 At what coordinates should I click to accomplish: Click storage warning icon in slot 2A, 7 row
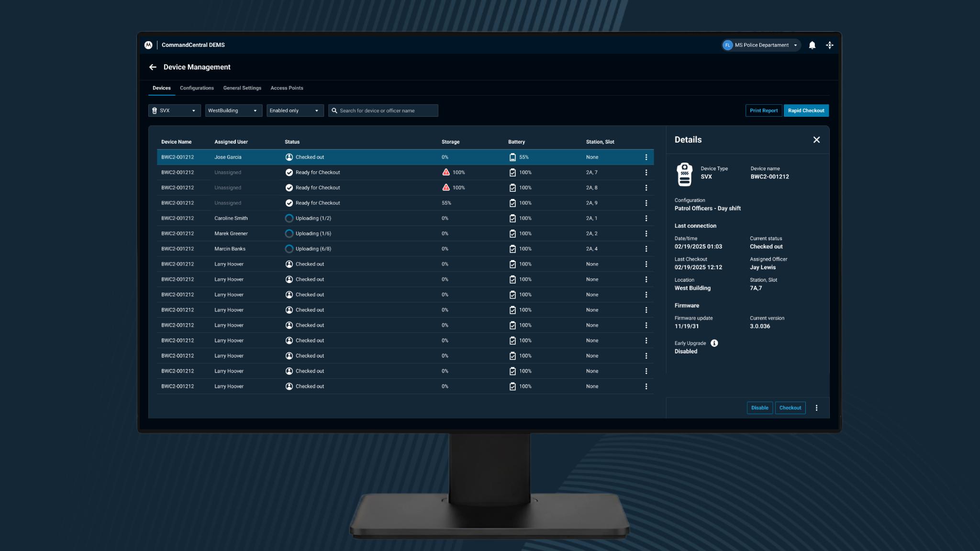click(x=446, y=172)
